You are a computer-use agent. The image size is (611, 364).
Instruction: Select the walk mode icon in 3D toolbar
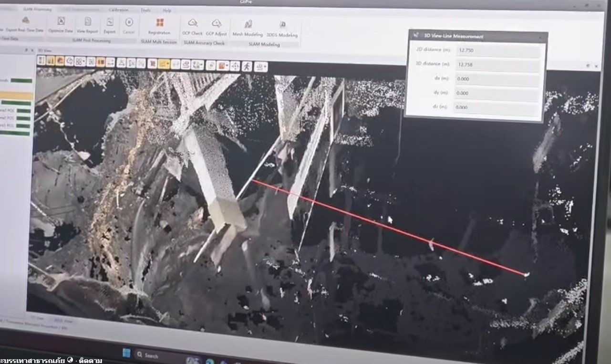pos(247,66)
